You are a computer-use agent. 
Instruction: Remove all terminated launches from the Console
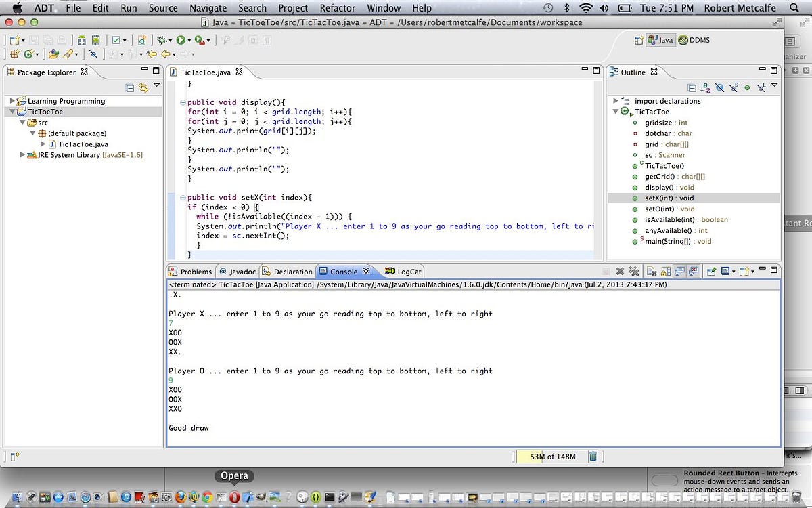pos(635,271)
